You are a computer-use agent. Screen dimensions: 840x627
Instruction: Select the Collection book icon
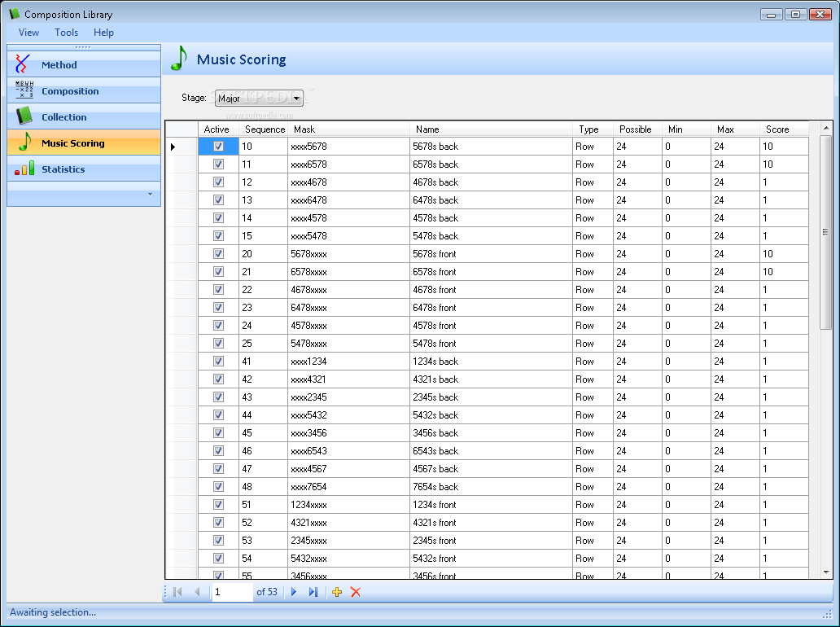(24, 116)
